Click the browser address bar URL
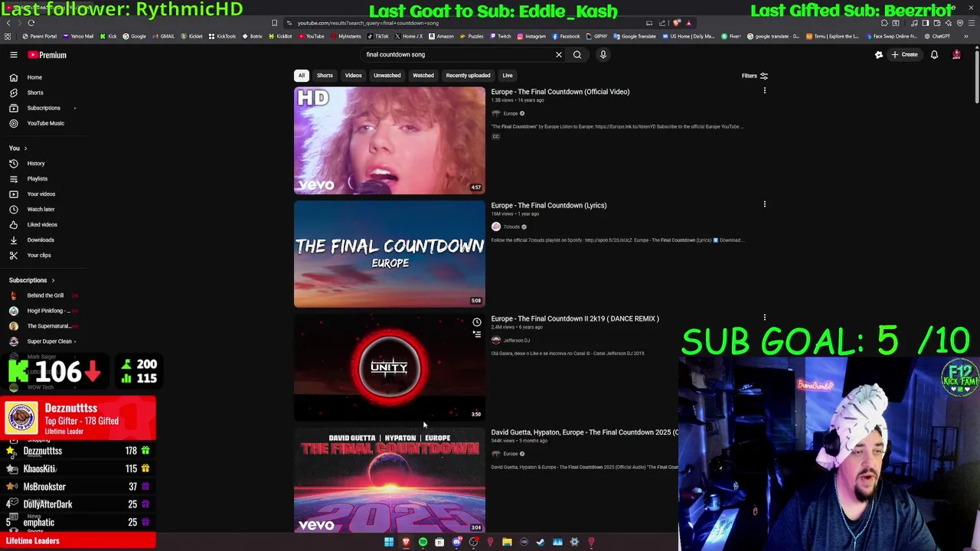Image resolution: width=980 pixels, height=551 pixels. (x=367, y=23)
